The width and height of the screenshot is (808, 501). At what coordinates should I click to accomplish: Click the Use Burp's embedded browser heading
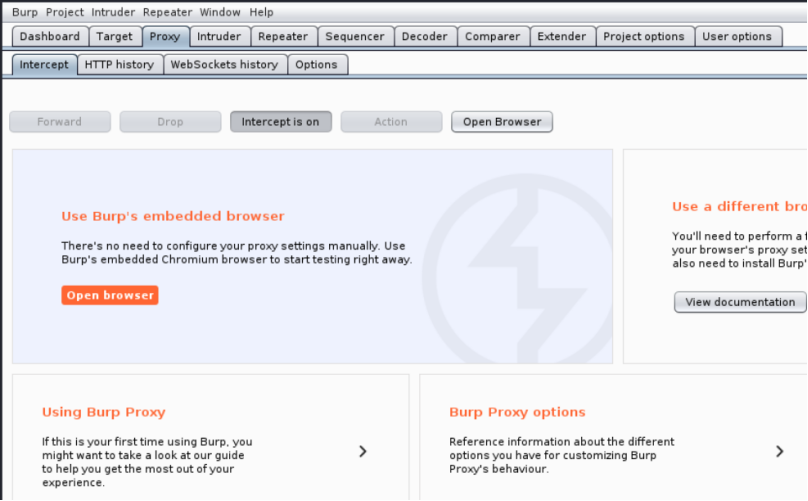pos(173,216)
